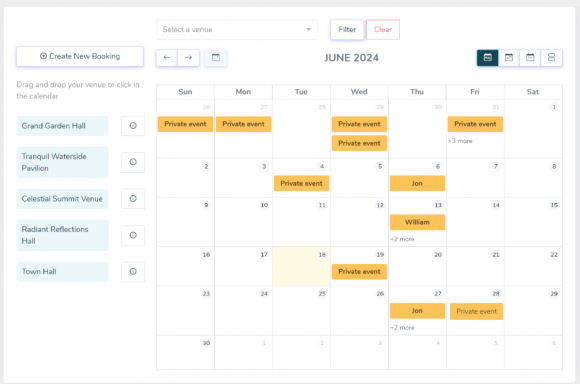Click day number 22 in the calendar

[554, 255]
